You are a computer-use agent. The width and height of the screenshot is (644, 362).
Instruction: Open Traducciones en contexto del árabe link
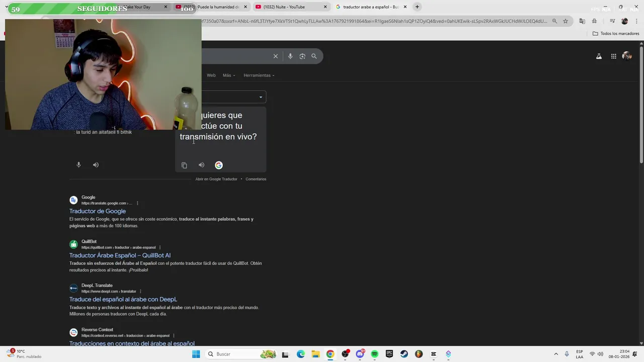click(x=132, y=343)
